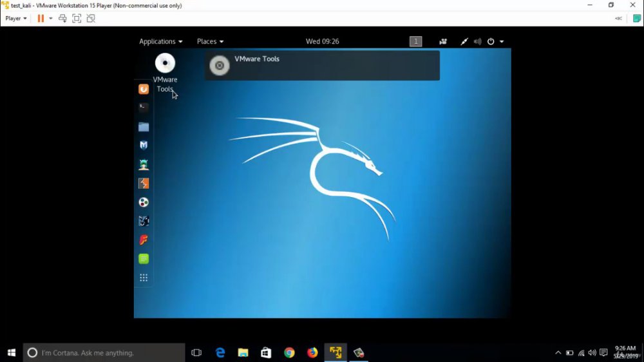
Task: Launch Leafpad notes from Kali dock
Action: (x=144, y=259)
